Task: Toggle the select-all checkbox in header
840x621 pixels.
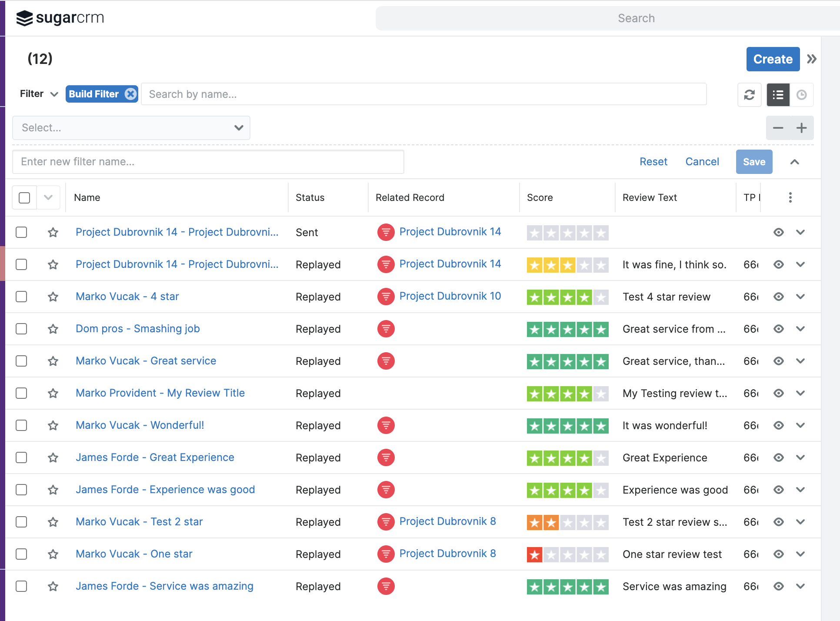Action: click(x=24, y=197)
